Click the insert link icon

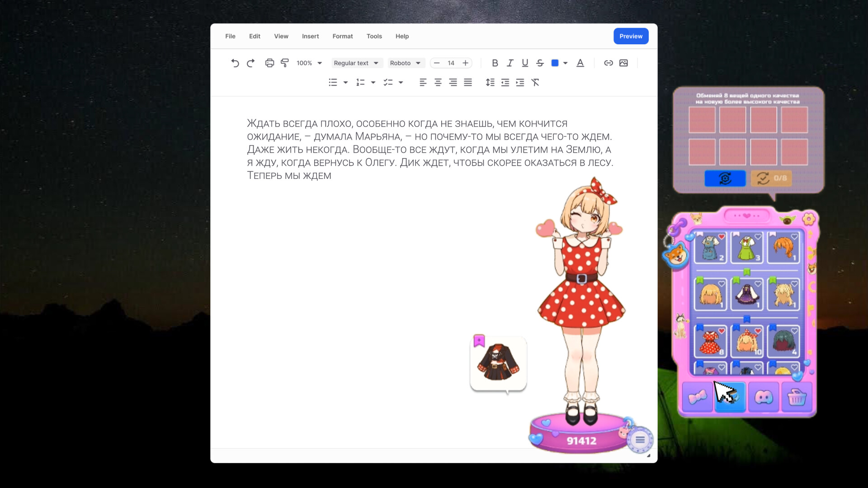(x=609, y=63)
